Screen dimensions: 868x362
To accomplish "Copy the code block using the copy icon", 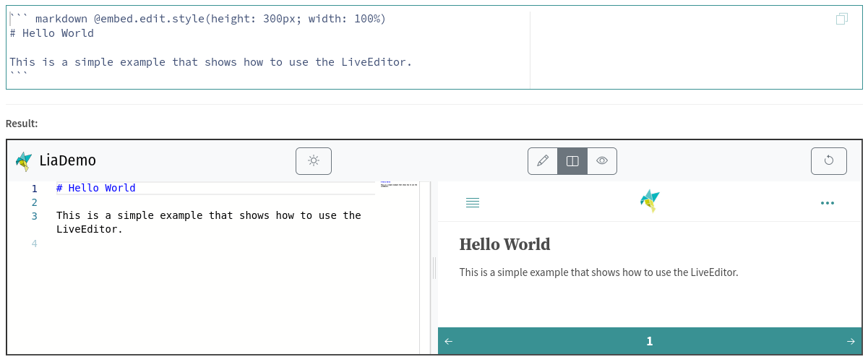I will click(x=841, y=19).
